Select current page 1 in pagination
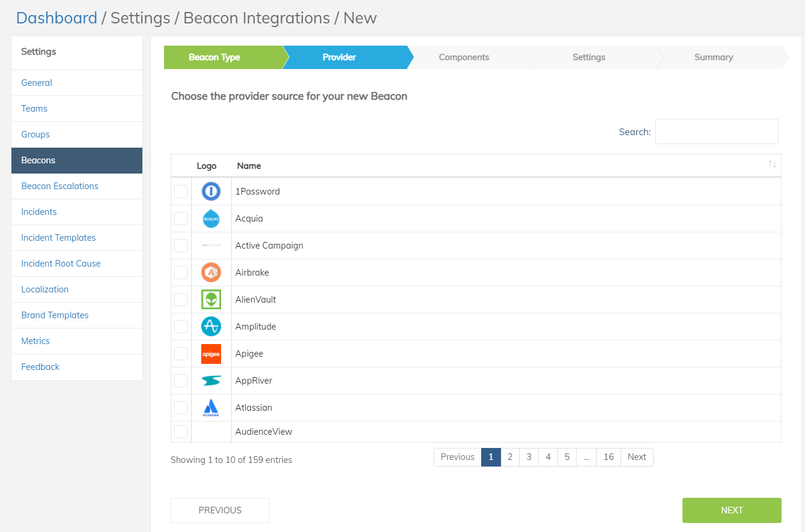Screen dimensions: 805x532 (x=491, y=457)
